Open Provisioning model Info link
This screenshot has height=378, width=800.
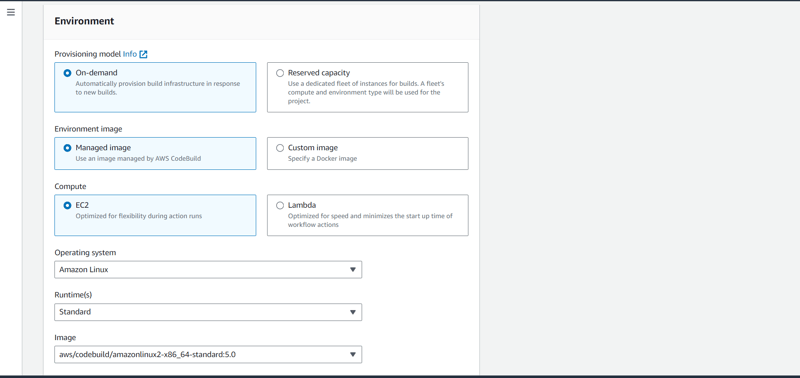(x=130, y=54)
